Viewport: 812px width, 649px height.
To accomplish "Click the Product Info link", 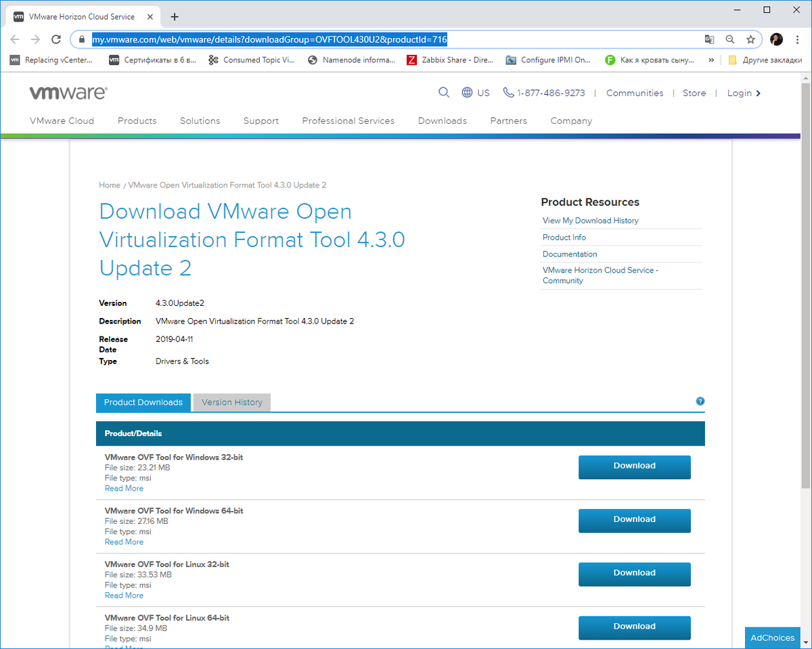I will 564,237.
